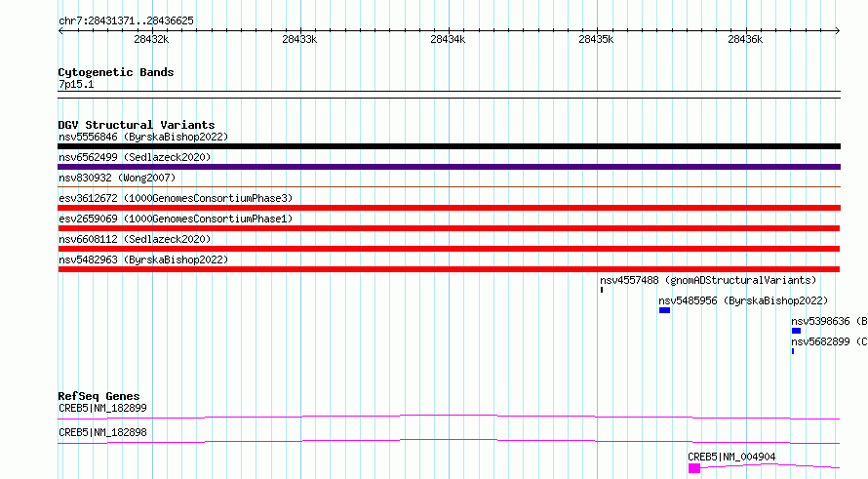Select the blue nsv5485956 variant block
The width and height of the screenshot is (868, 479).
pos(665,310)
